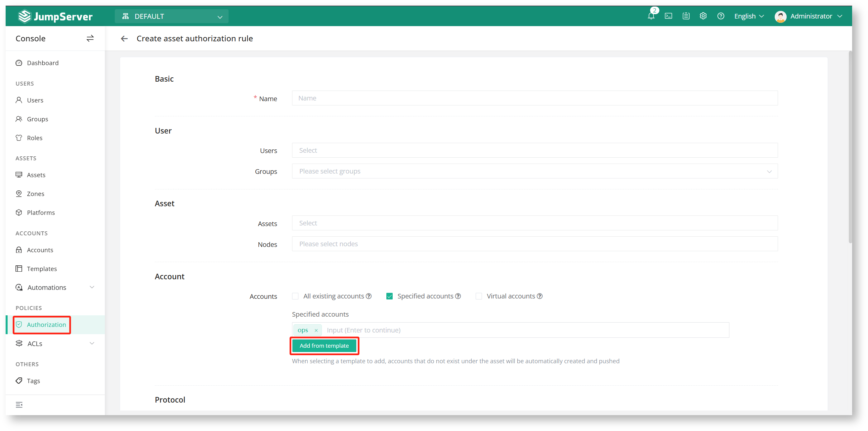Click the specified accounts input box
Image resolution: width=868 pixels, height=431 pixels.
click(510, 330)
